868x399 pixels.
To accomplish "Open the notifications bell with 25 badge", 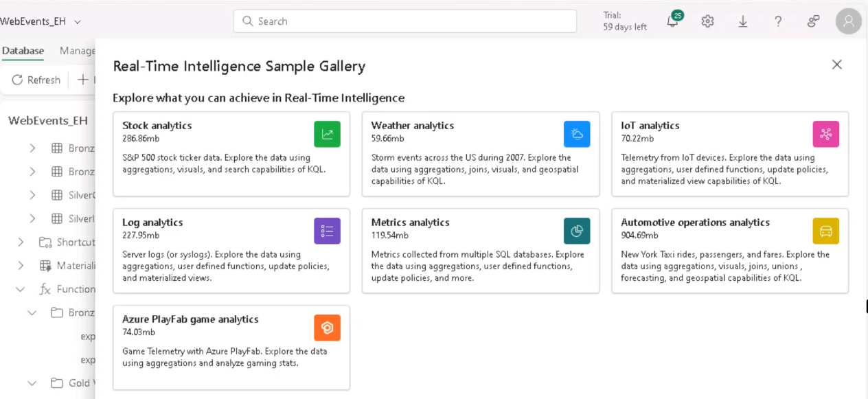I will pos(673,21).
